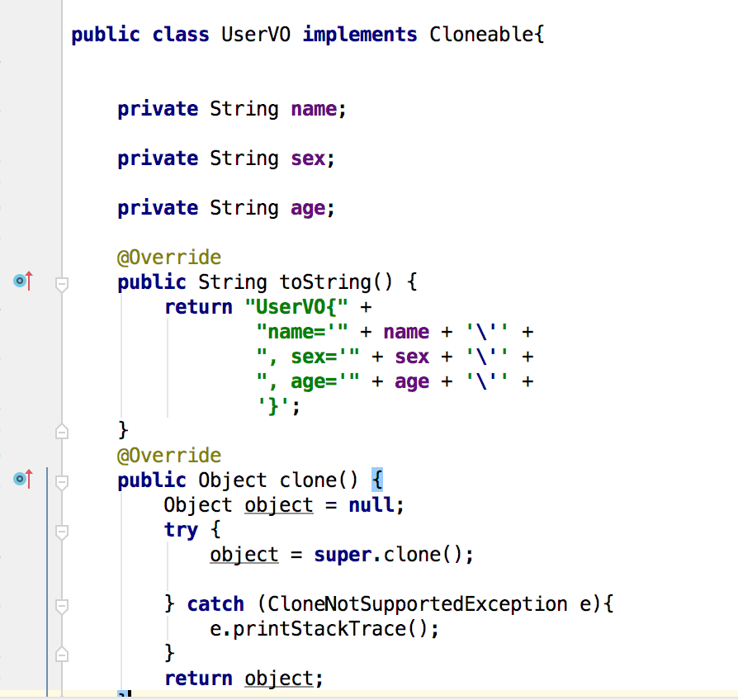Collapse the try block fold marker
Image resolution: width=738 pixels, height=700 pixels.
pyautogui.click(x=61, y=532)
